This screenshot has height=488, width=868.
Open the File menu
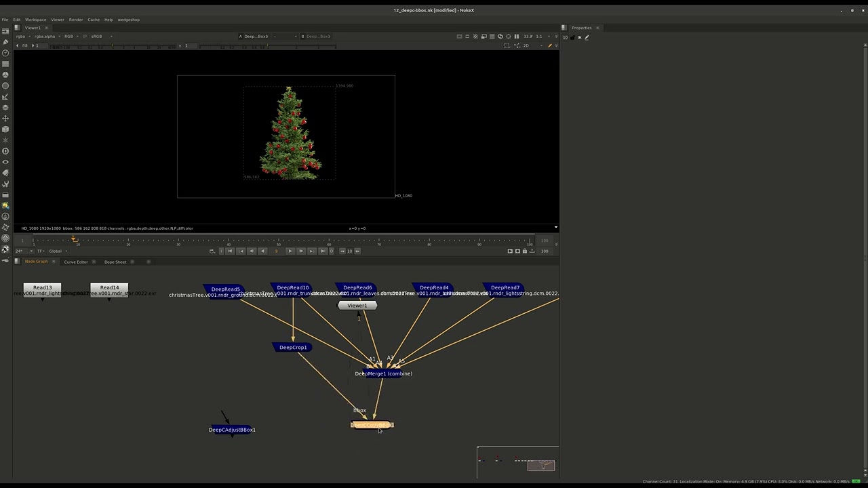tap(5, 20)
